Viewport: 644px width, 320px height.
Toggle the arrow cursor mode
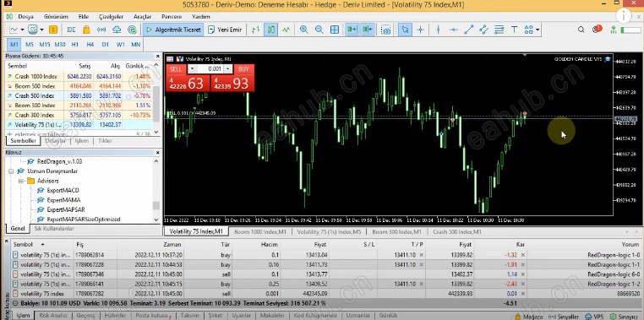tap(406, 30)
